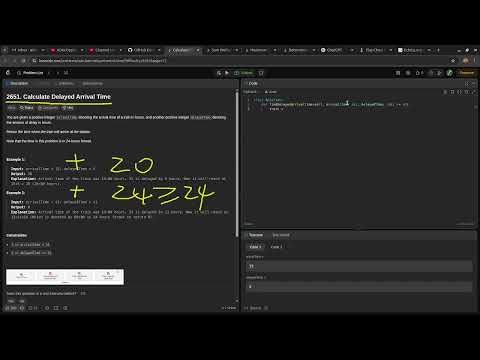This screenshot has height=360, width=480.
Task: Switch to the ChatGPT browser tab
Action: pyautogui.click(x=337, y=50)
